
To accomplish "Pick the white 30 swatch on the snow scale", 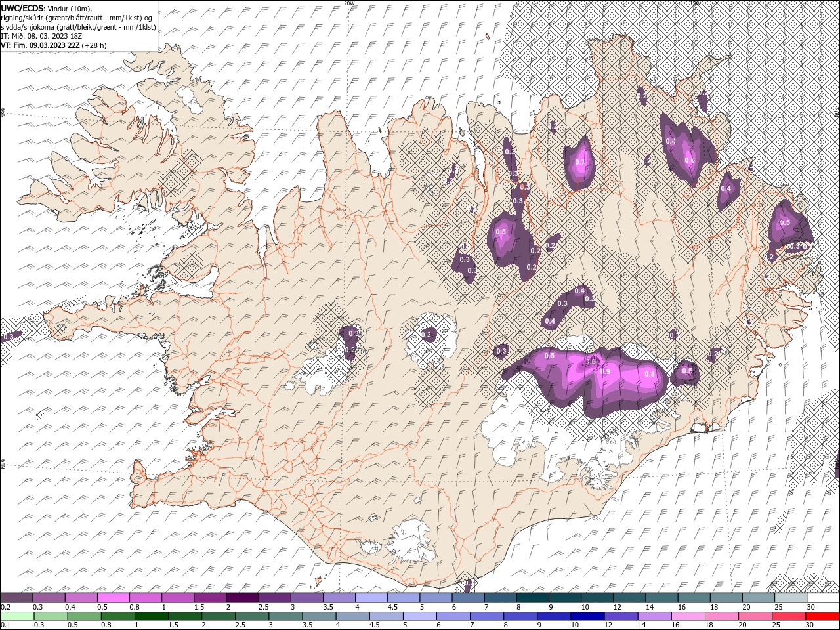I will pos(822,597).
